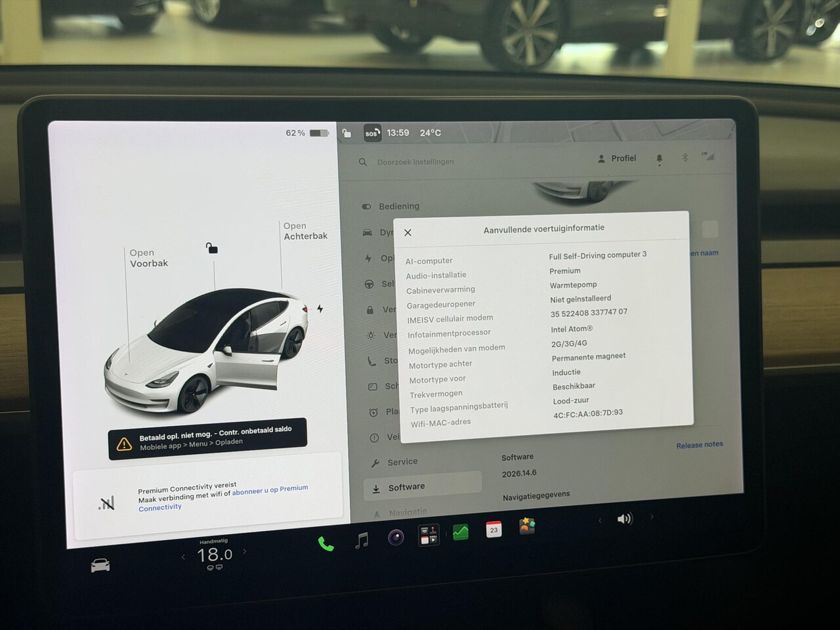Select the Intel Atom processor value
The height and width of the screenshot is (630, 840).
coord(572,329)
